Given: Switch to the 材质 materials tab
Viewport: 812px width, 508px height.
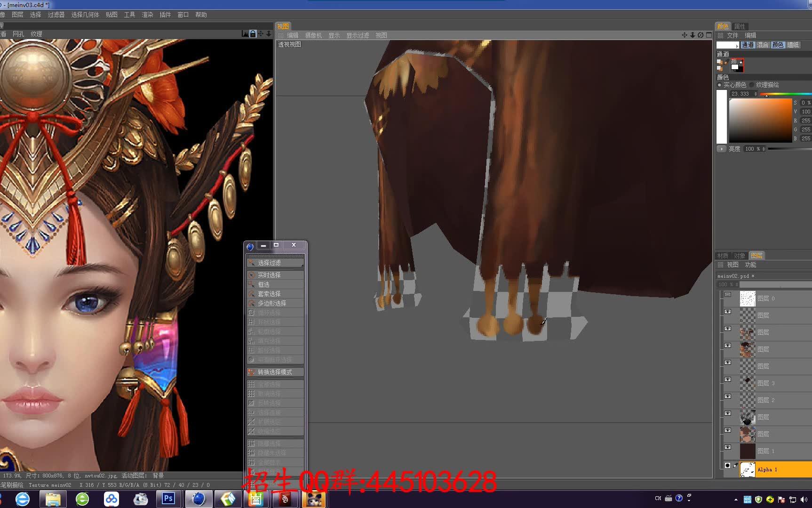Looking at the screenshot, I should coord(723,256).
